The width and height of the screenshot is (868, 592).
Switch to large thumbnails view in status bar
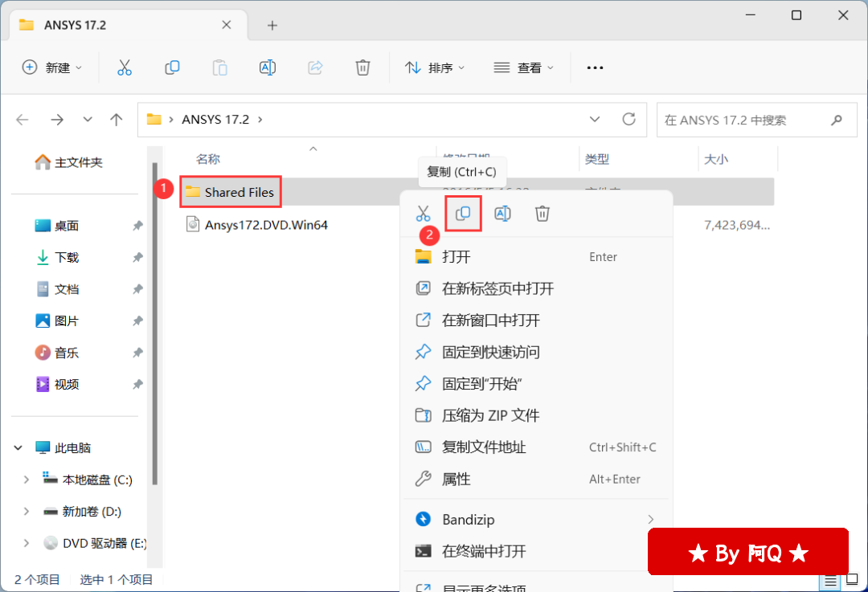click(853, 579)
